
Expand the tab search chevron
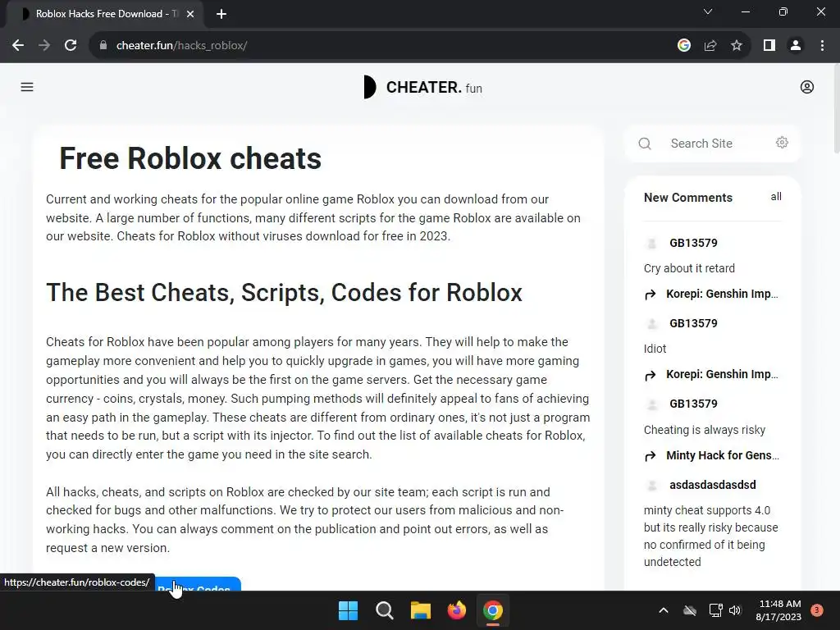pyautogui.click(x=708, y=11)
